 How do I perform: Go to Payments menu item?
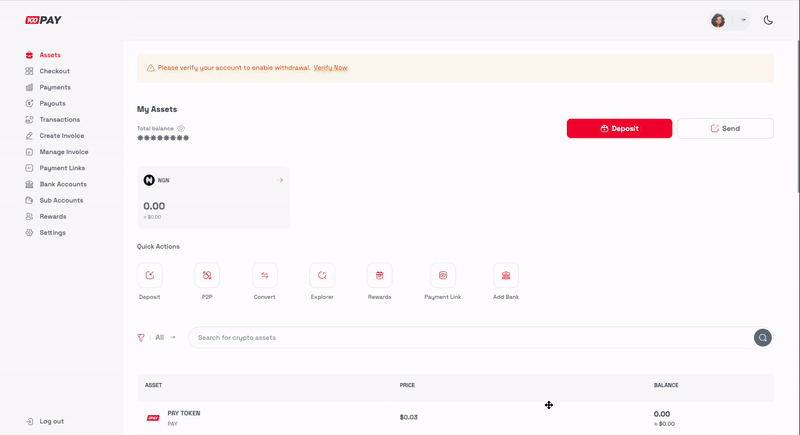click(55, 87)
